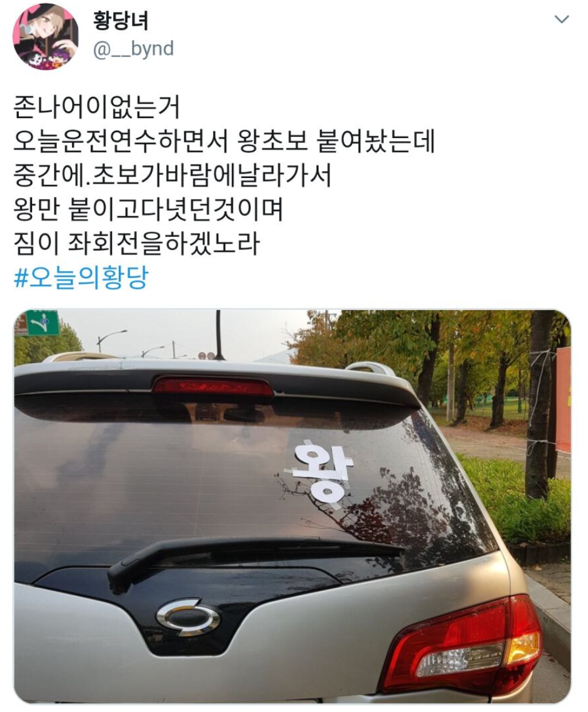The image size is (588, 712).
Task: Follow the #오늘의황당 hashtag link
Action: tap(81, 278)
